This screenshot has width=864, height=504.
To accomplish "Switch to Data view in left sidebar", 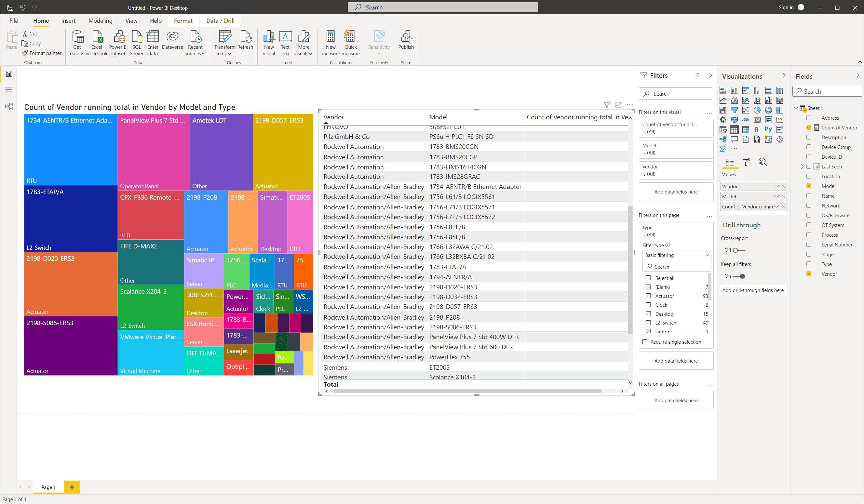I will coord(9,90).
